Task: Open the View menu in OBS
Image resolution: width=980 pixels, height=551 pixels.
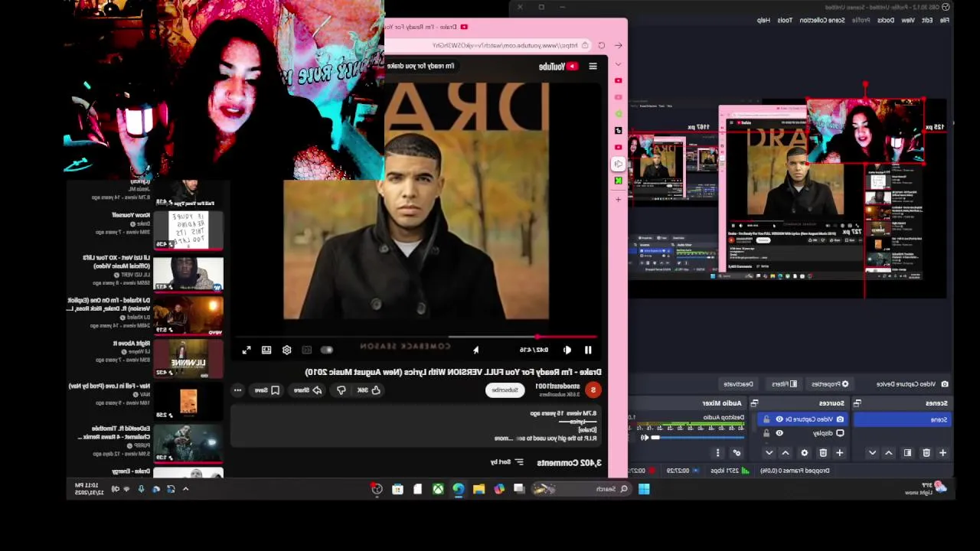Action: coord(907,20)
